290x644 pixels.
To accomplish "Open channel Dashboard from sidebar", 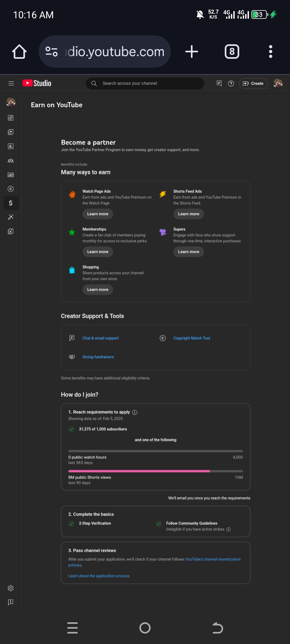I will (10, 118).
